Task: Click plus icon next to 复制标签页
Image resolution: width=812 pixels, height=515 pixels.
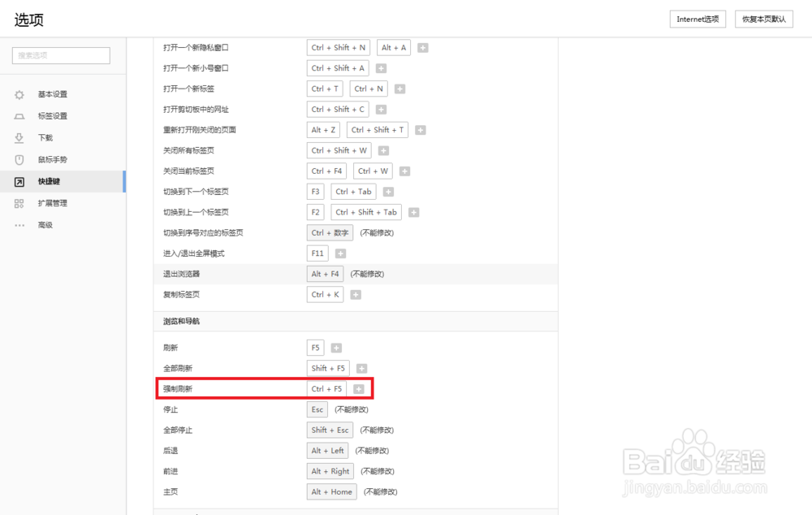Action: point(355,295)
